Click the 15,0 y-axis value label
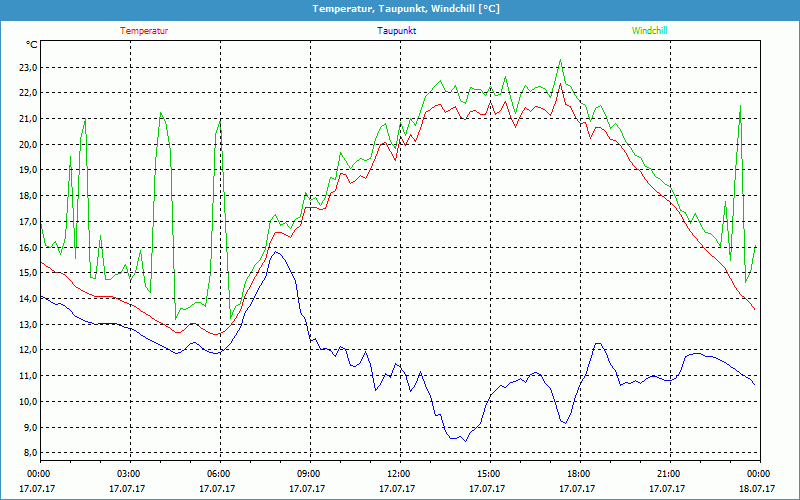800x500 pixels. click(26, 273)
